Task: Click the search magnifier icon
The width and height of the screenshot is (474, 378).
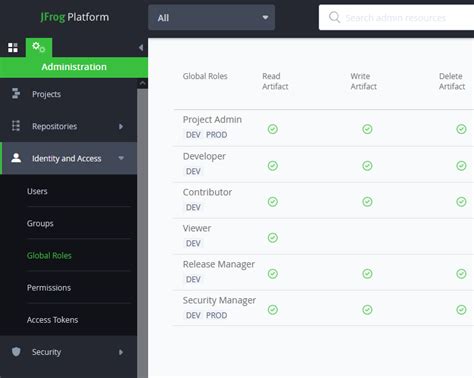Action: (334, 17)
